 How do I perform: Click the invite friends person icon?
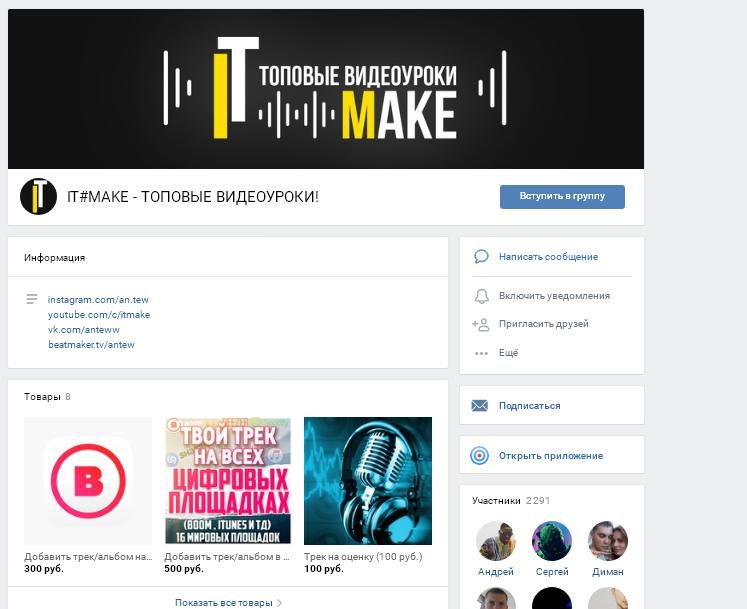point(481,325)
